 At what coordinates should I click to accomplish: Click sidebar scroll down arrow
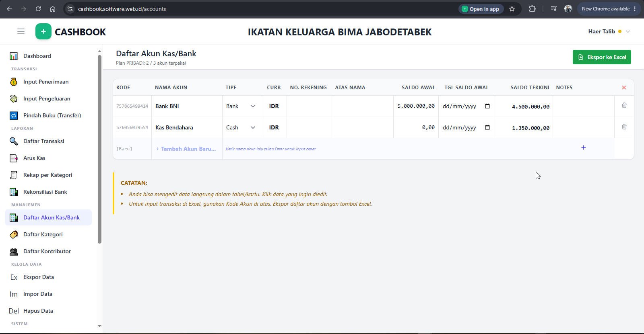click(99, 326)
